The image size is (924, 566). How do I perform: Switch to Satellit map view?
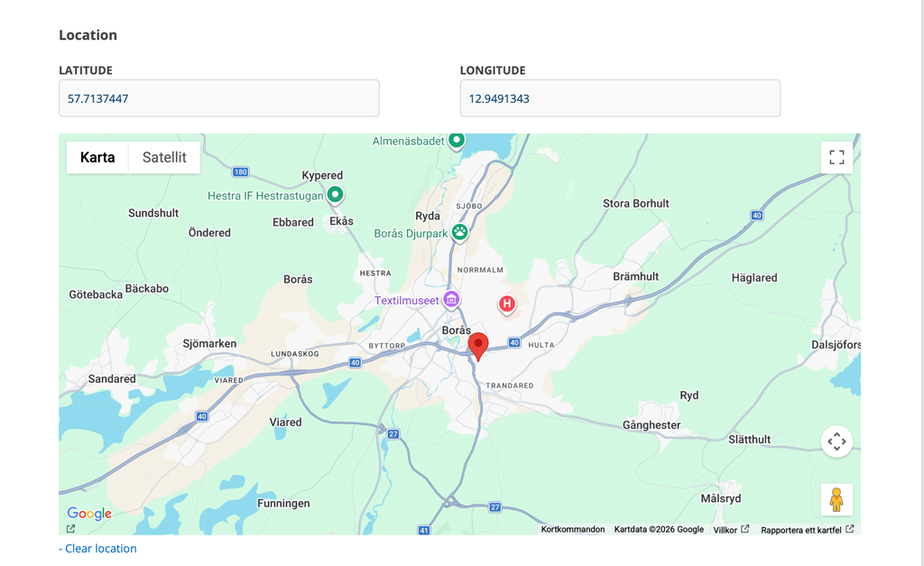pyautogui.click(x=164, y=157)
